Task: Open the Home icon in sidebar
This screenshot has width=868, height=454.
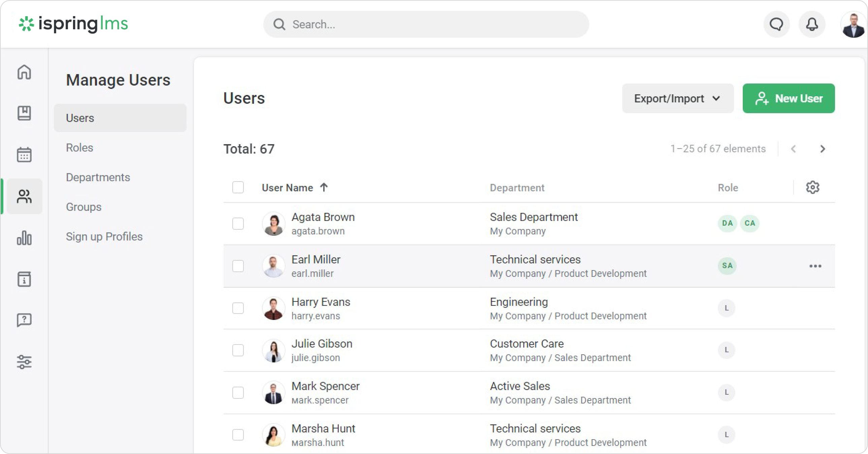Action: [x=24, y=72]
